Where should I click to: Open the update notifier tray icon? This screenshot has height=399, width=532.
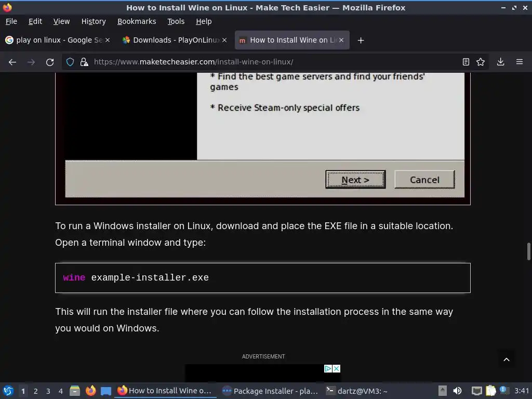pos(503,390)
